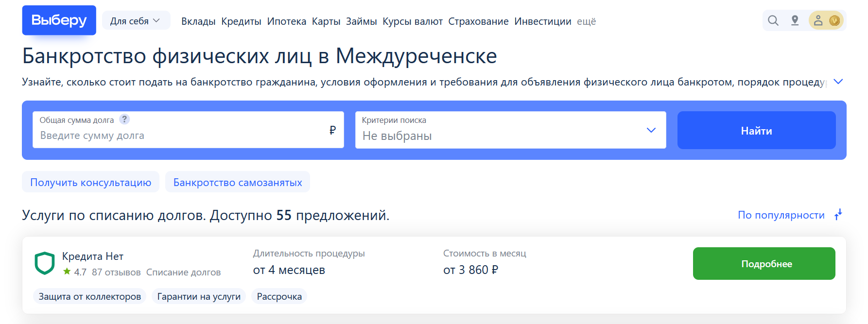Open the Выберу logo homepage
Screen dimensions: 868x324
coord(59,20)
